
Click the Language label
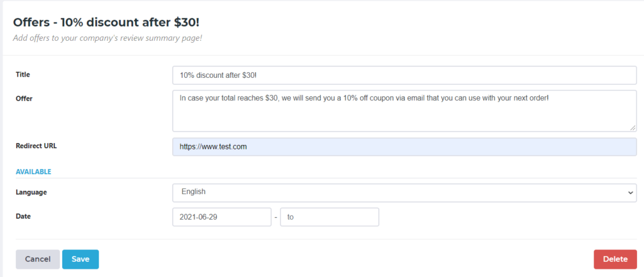click(x=31, y=192)
